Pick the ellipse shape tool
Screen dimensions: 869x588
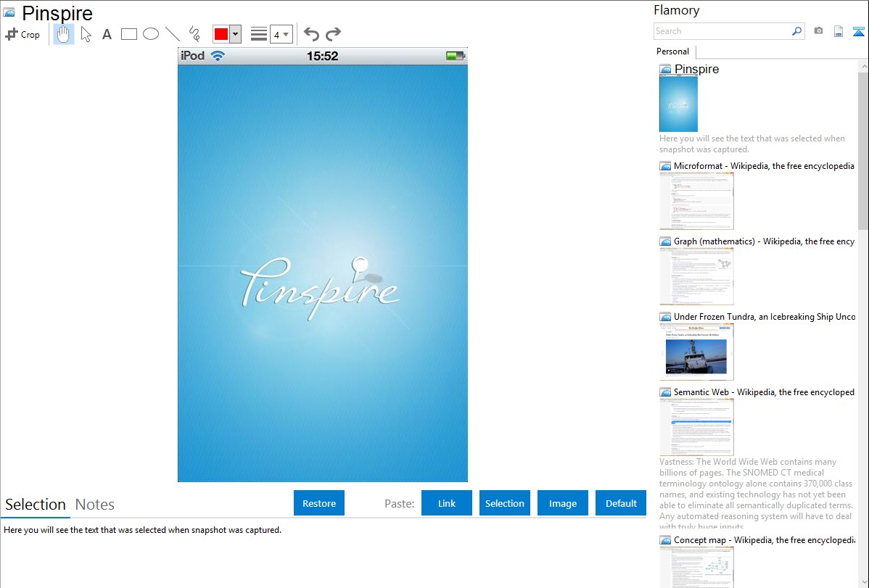[151, 34]
